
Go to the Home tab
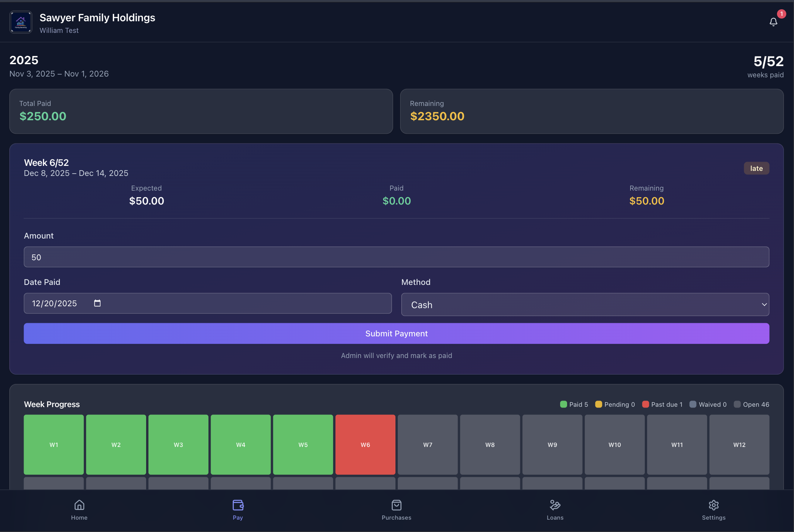79,510
